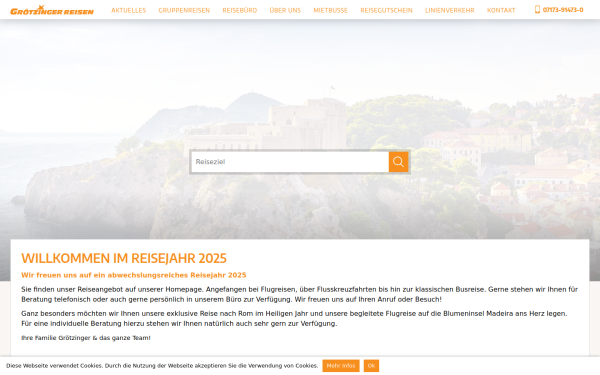
Task: Accept cookies with the Ok button
Action: (x=371, y=366)
